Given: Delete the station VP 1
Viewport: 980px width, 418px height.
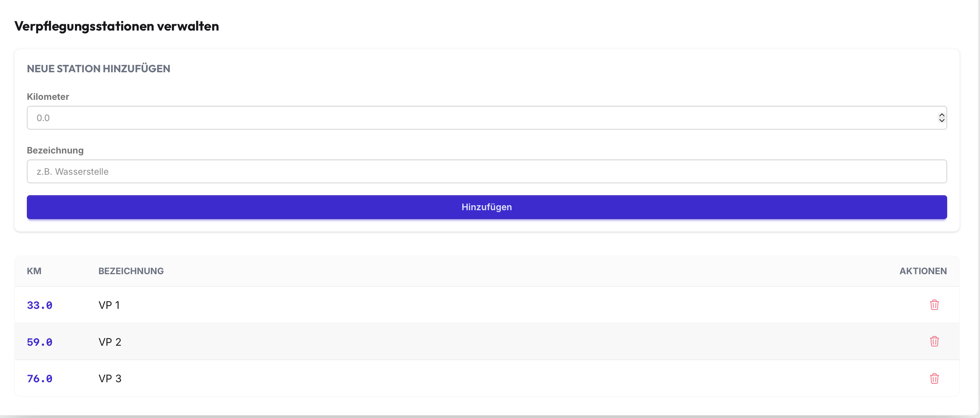Looking at the screenshot, I should click(935, 304).
